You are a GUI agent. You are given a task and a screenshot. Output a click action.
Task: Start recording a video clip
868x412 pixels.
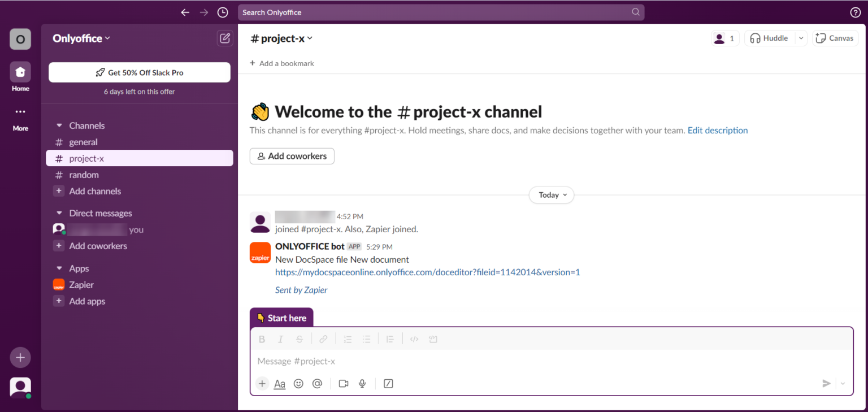(x=343, y=383)
